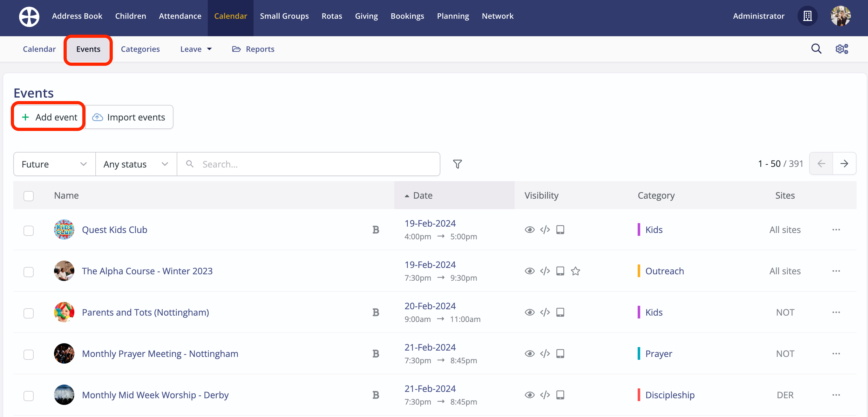This screenshot has height=417, width=868.
Task: Click the ChurchSuite logo icon
Action: (x=29, y=16)
